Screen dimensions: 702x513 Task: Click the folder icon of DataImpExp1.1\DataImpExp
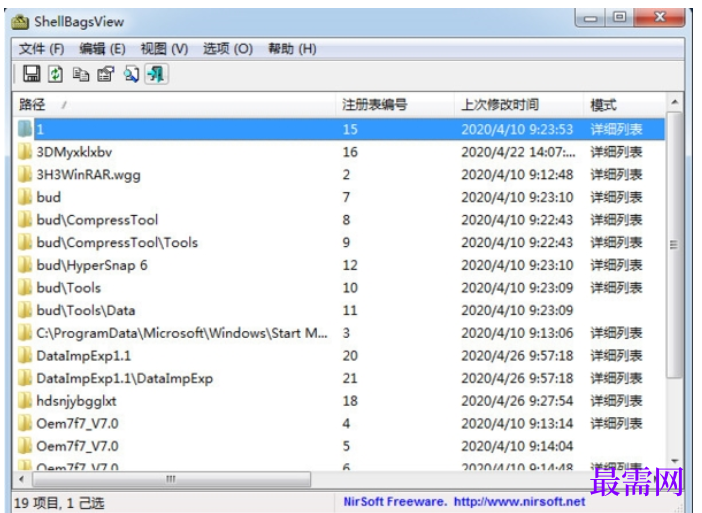25,378
